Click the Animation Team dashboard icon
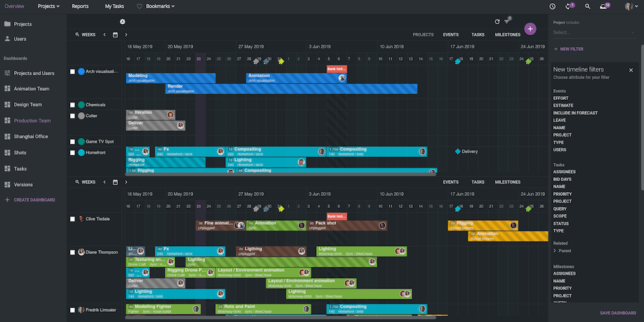This screenshot has width=644, height=322. coord(7,89)
